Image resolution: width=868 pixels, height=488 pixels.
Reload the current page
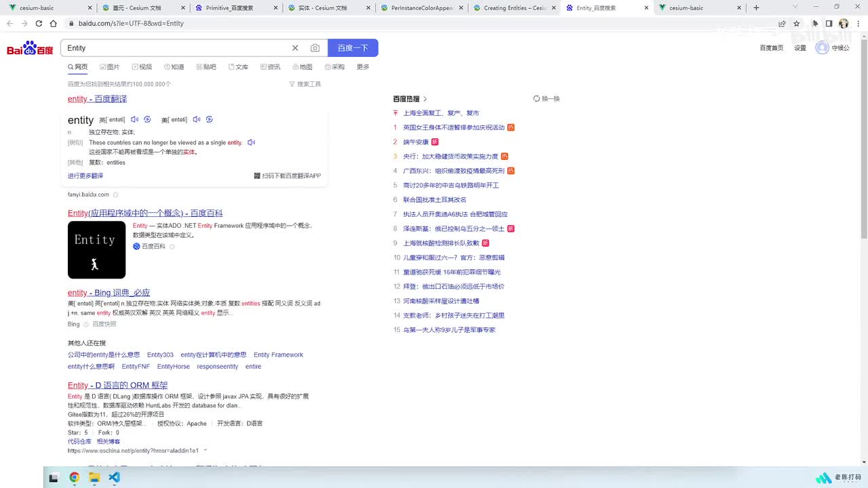tap(39, 23)
